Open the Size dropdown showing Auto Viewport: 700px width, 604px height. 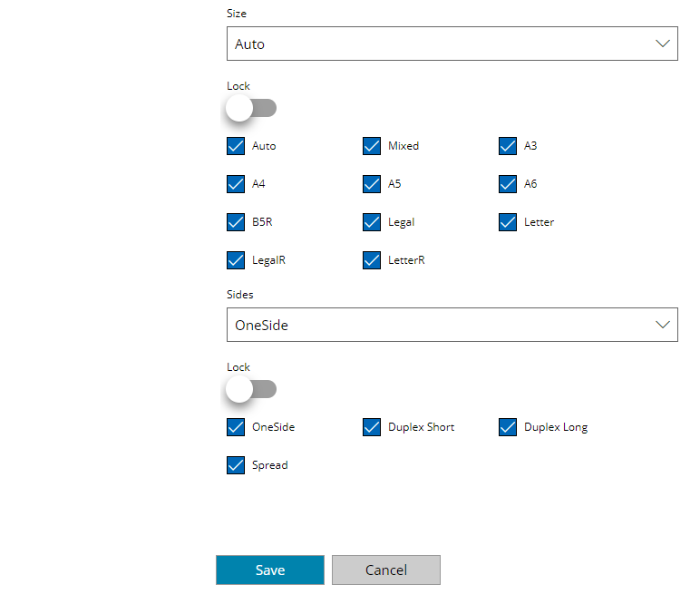pos(452,44)
